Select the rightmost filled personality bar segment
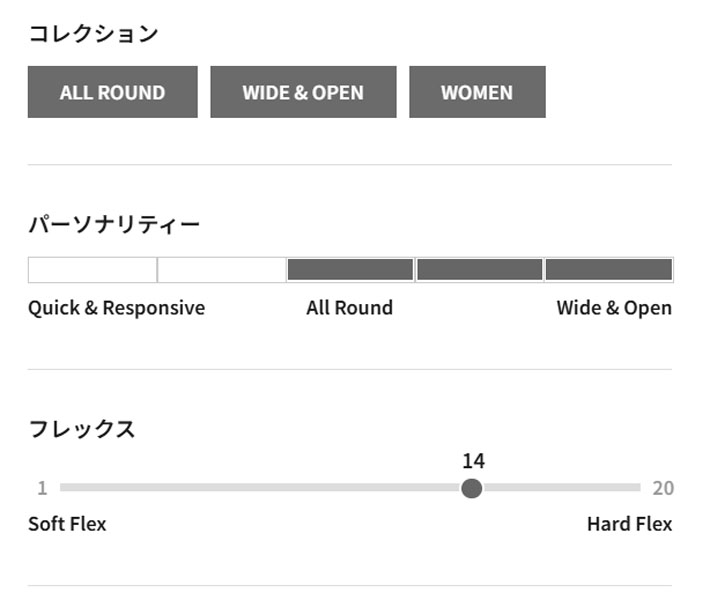 [608, 270]
